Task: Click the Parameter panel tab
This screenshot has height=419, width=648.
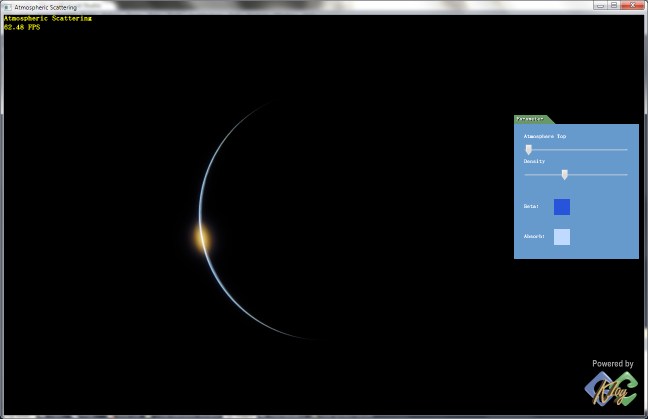Action: (x=530, y=119)
